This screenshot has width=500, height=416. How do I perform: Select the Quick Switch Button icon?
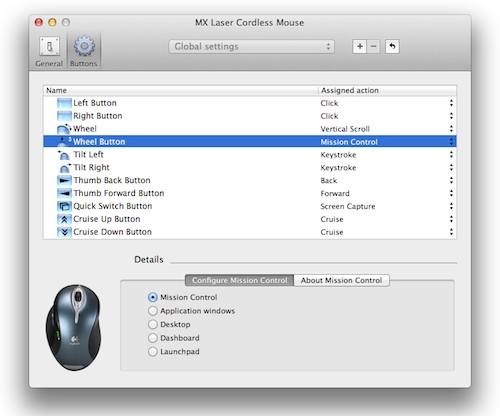(64, 206)
